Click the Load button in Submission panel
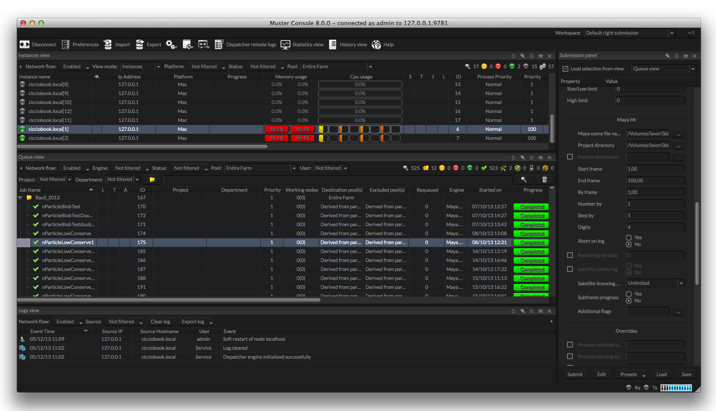Image resolution: width=716 pixels, height=411 pixels. pos(661,374)
